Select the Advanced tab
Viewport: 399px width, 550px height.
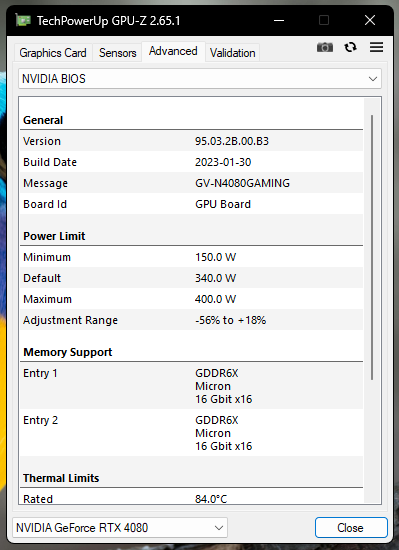(173, 51)
